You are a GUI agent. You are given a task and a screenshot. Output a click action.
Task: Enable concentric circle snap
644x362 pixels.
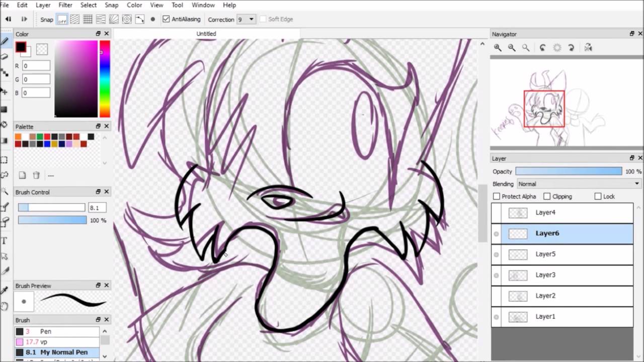tap(127, 19)
